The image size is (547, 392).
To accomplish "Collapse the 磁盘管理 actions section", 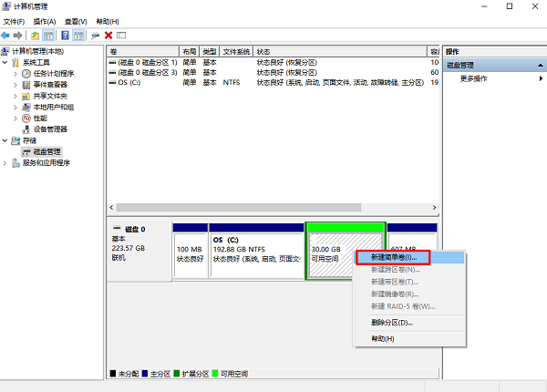I will [540, 66].
